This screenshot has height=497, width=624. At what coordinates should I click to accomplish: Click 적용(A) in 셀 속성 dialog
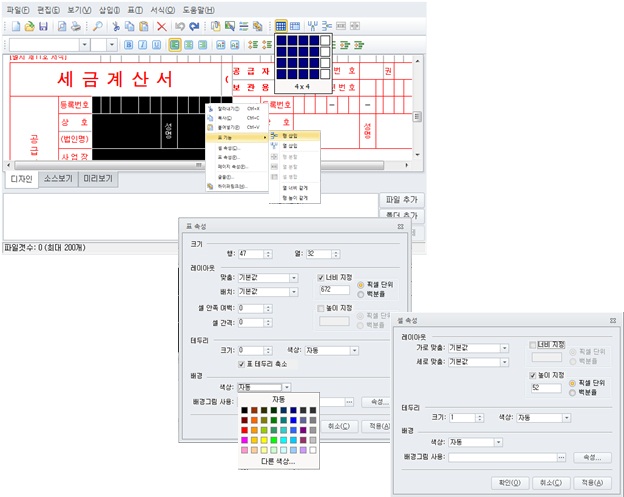[593, 483]
